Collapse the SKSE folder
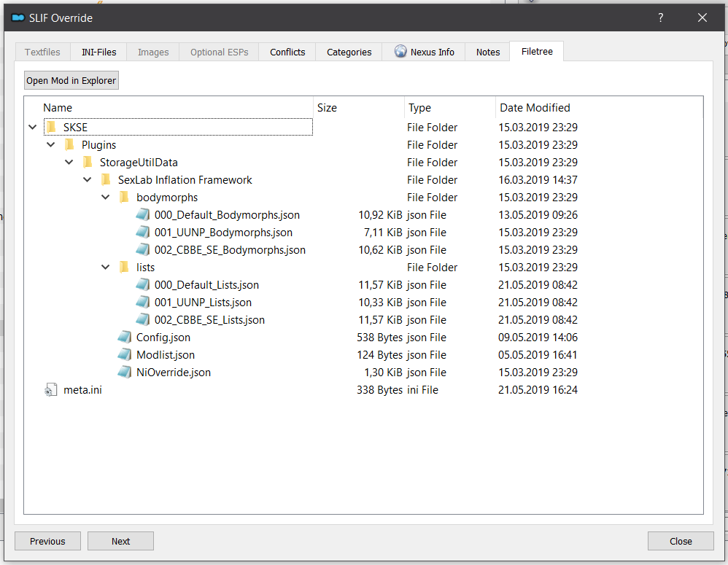 click(33, 127)
